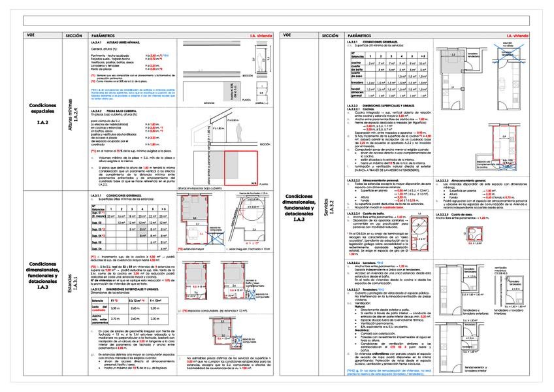Click the rotated Alturas mínimas I.A.2.4 label
This screenshot has height=392, width=554.
tap(73, 114)
